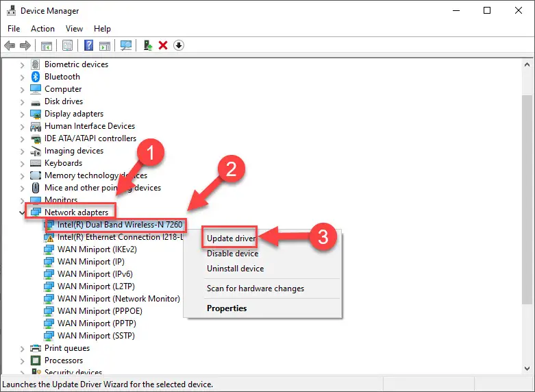
Task: Click the vertical scrollbar up arrow
Action: (527, 64)
